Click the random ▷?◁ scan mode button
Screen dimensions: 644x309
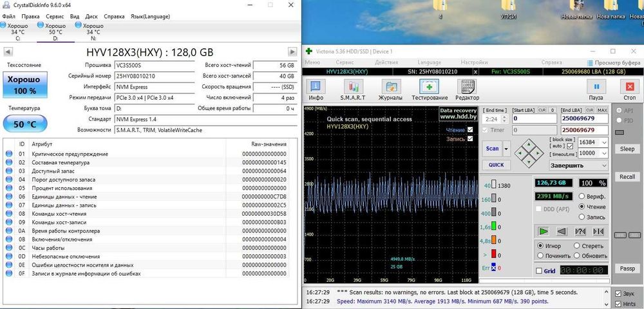point(580,232)
